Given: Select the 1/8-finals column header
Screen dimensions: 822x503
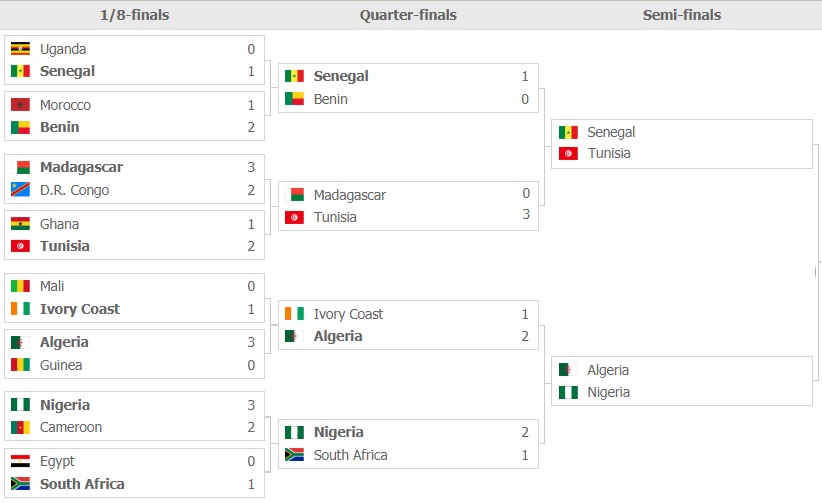Looking at the screenshot, I should click(135, 15).
